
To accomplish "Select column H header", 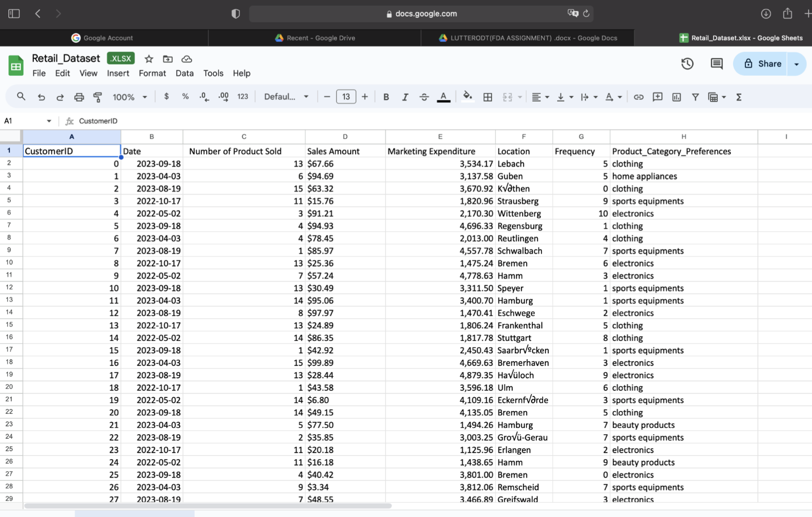I will [x=683, y=136].
